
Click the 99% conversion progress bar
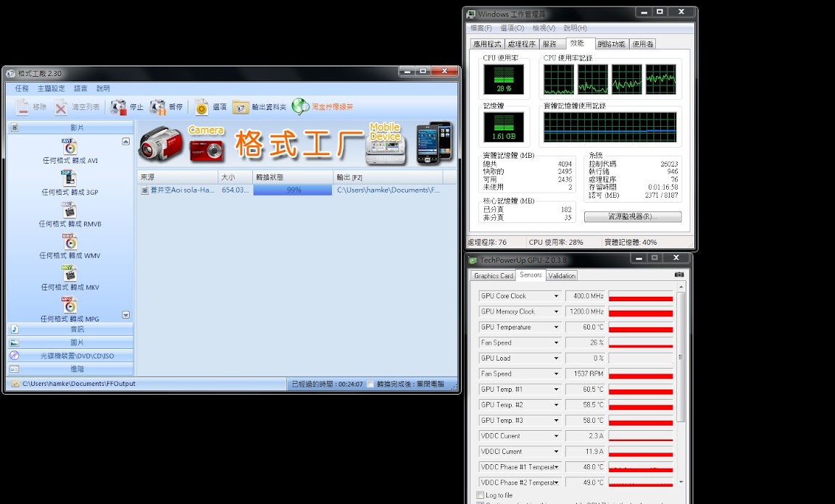point(293,190)
